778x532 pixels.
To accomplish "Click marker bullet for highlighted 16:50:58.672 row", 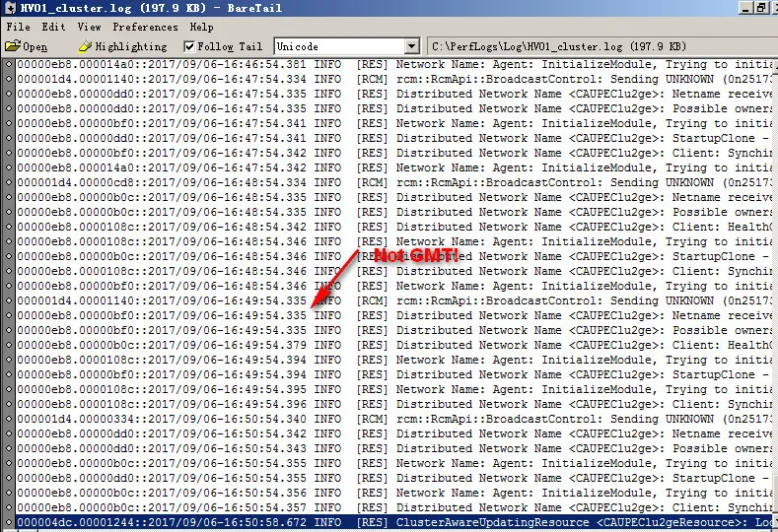I will click(x=9, y=522).
